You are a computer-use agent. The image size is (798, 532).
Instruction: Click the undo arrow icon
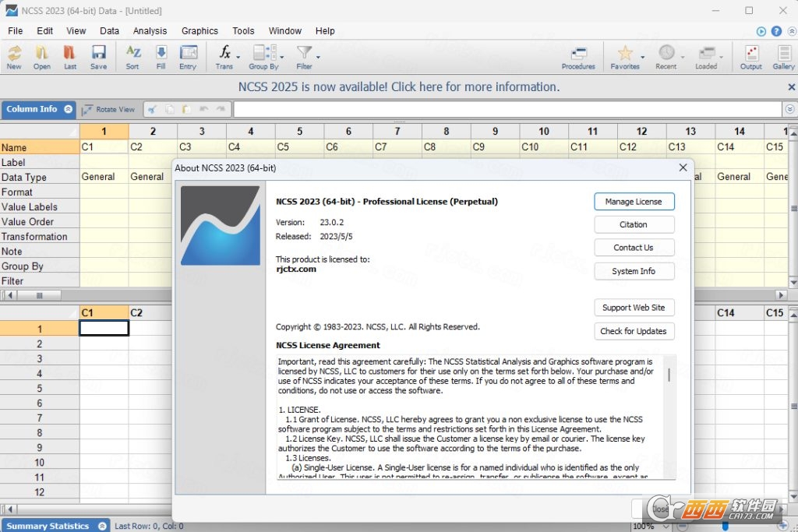pyautogui.click(x=203, y=109)
